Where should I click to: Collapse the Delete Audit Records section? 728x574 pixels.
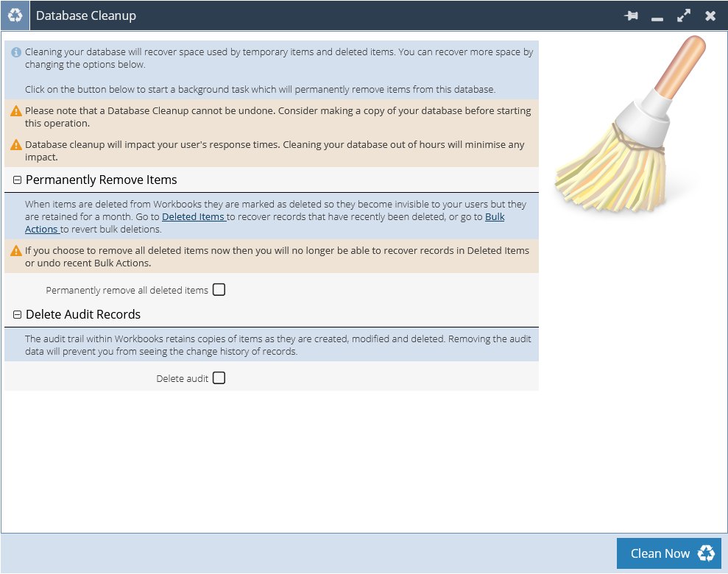(17, 315)
